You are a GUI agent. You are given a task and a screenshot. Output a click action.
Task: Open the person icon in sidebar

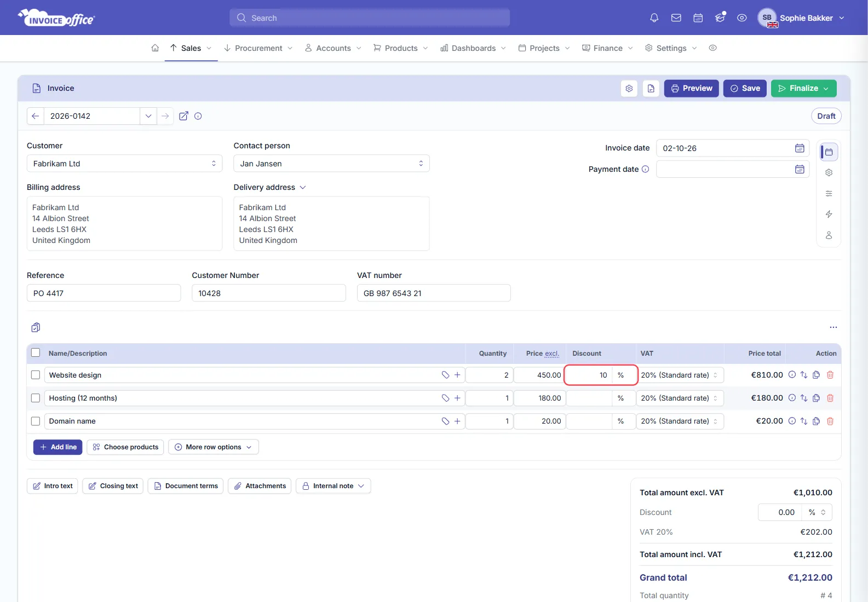(x=829, y=235)
